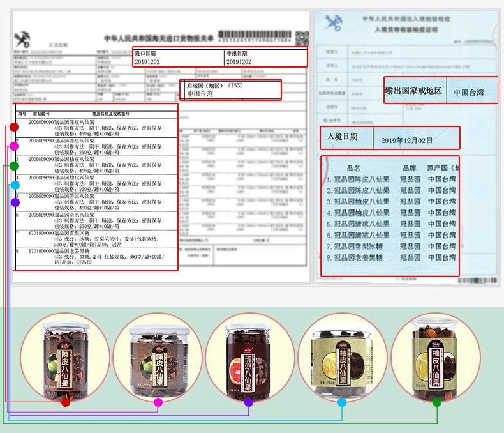Click the purple dot beside list row 5

pos(15,202)
